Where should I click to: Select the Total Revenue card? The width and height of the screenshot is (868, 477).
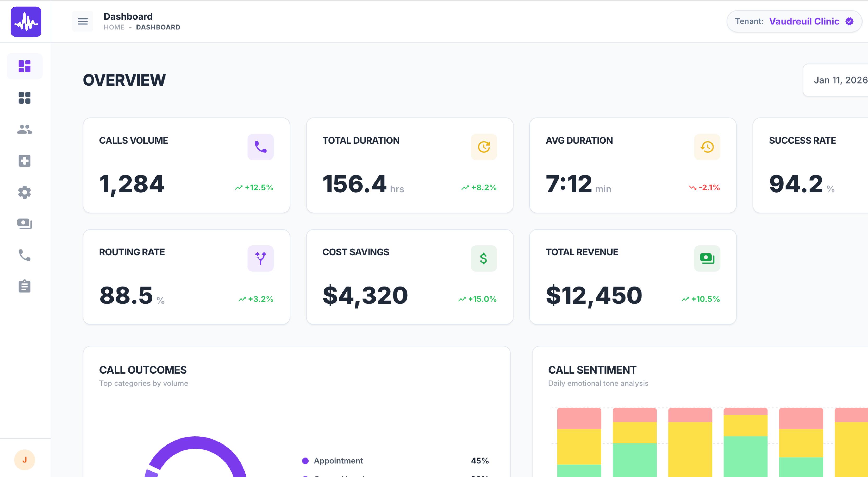click(x=633, y=277)
